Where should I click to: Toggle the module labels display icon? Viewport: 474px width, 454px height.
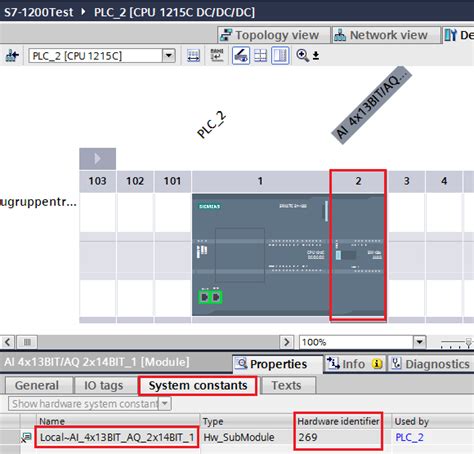point(241,55)
